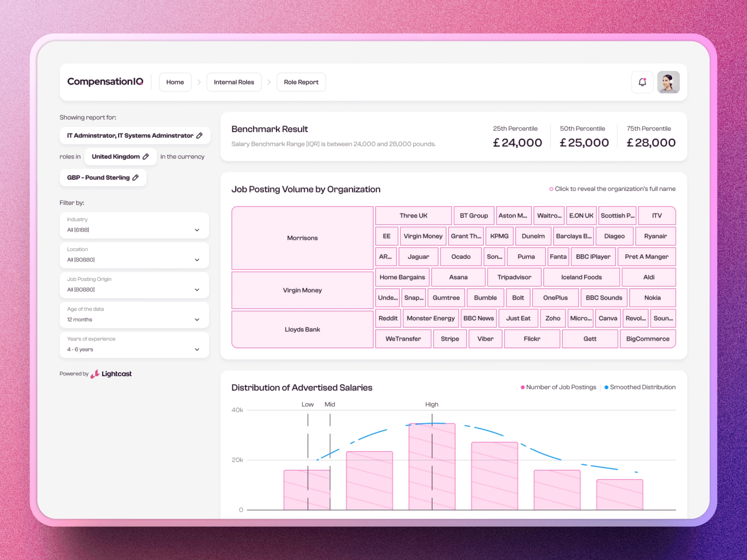Expand the Industry filter dropdown
This screenshot has height=560, width=747.
click(134, 225)
